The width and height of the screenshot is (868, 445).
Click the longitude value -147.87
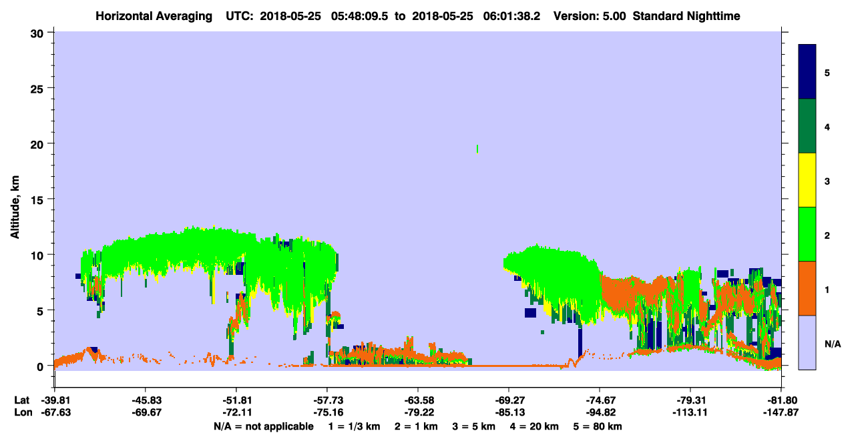point(781,412)
